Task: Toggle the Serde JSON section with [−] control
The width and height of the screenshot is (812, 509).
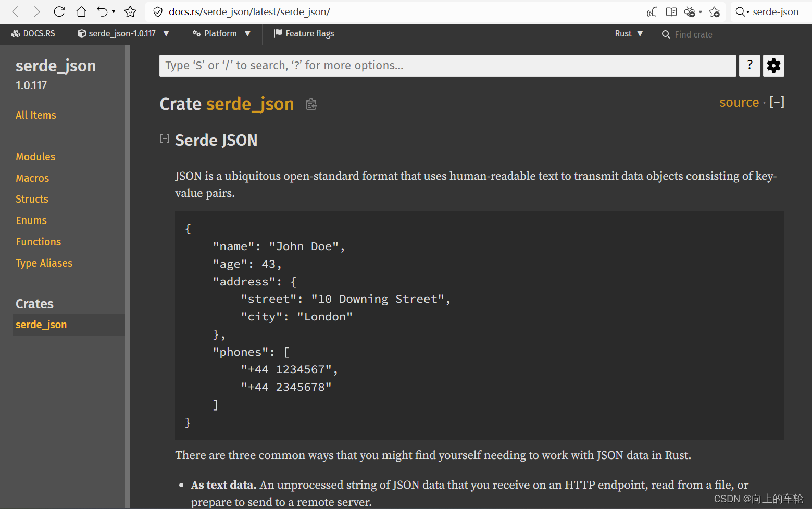Action: point(165,138)
